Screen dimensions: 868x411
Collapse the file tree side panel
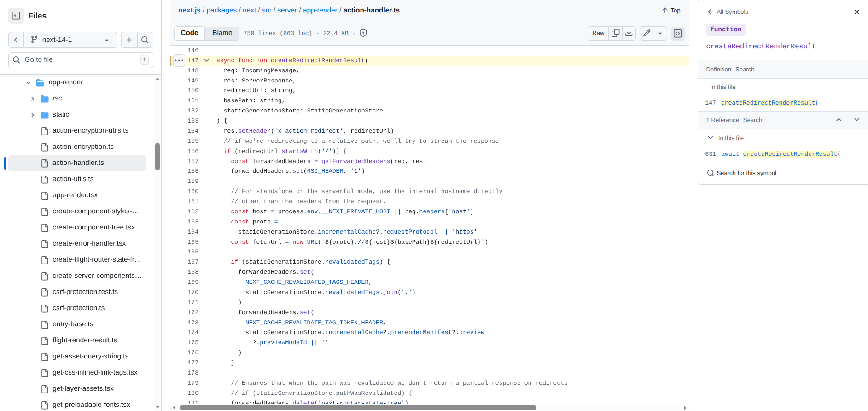16,16
